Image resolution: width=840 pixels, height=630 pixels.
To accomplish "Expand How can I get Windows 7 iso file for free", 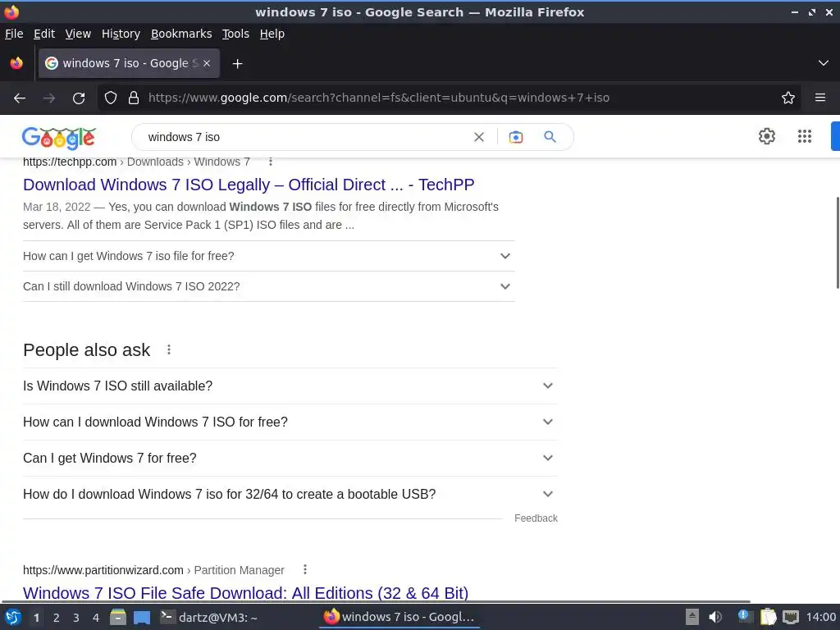I will coord(269,256).
